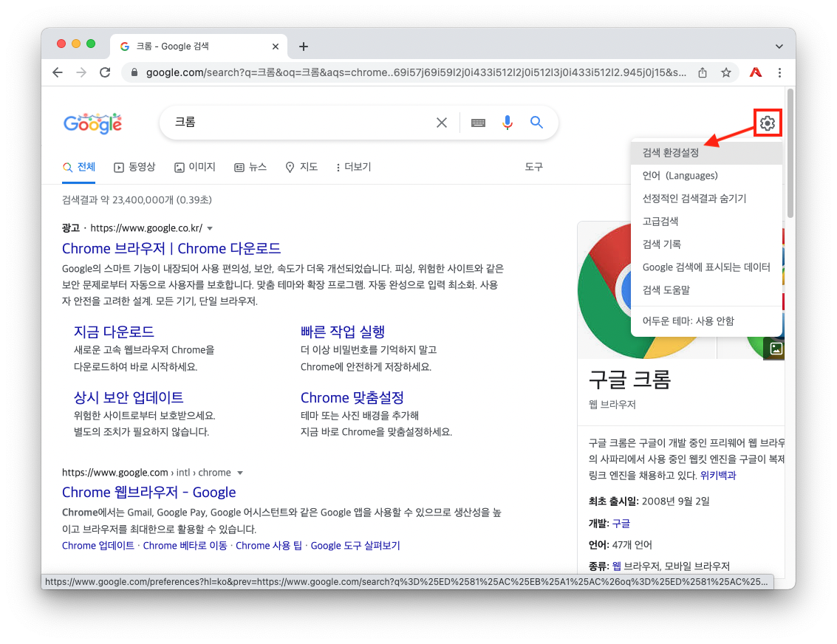Open the red A extension icon
This screenshot has height=644, width=837.
[x=755, y=72]
